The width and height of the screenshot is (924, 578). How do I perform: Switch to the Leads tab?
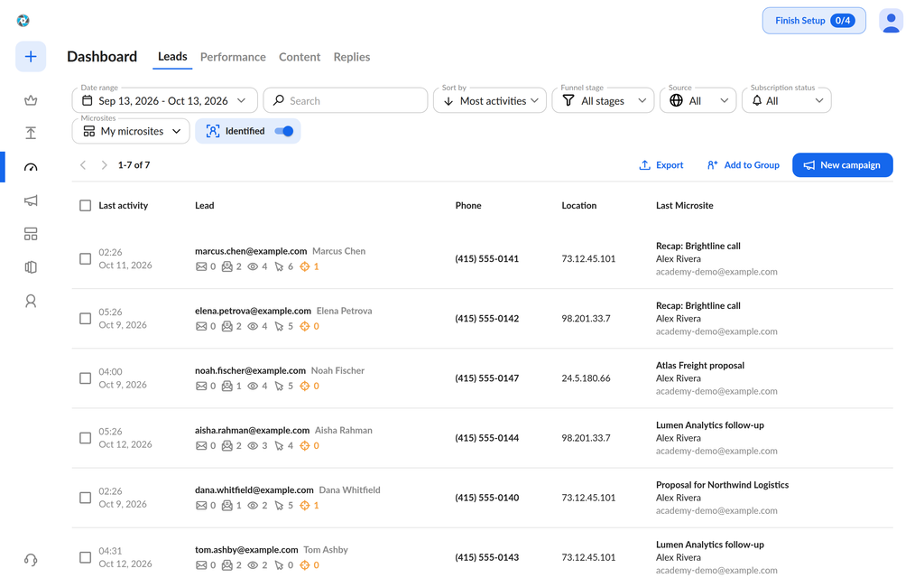tap(172, 57)
